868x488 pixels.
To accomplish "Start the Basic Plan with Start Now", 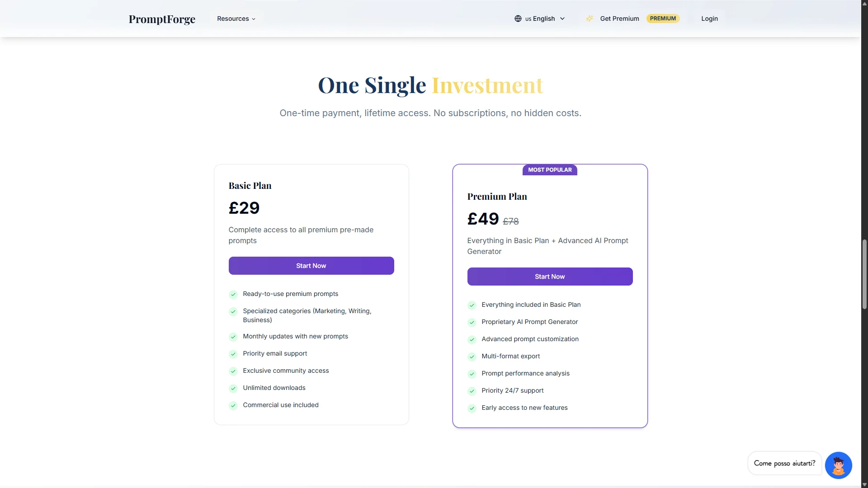I will click(x=311, y=266).
